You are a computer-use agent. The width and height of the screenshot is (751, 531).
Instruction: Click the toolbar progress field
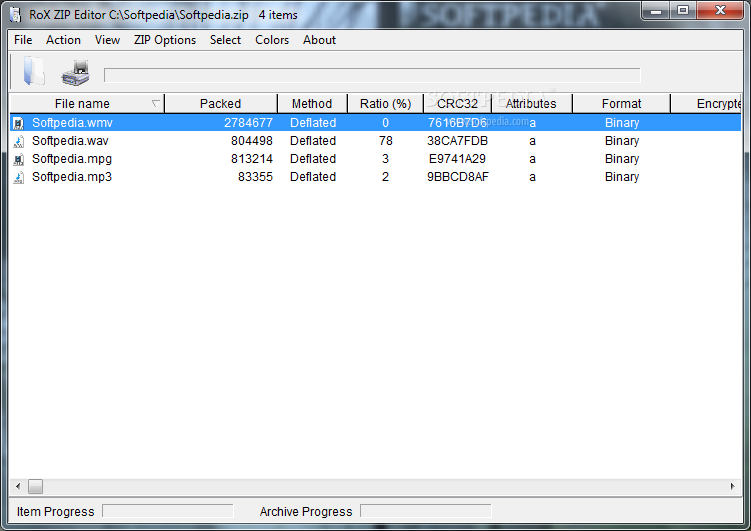[372, 75]
